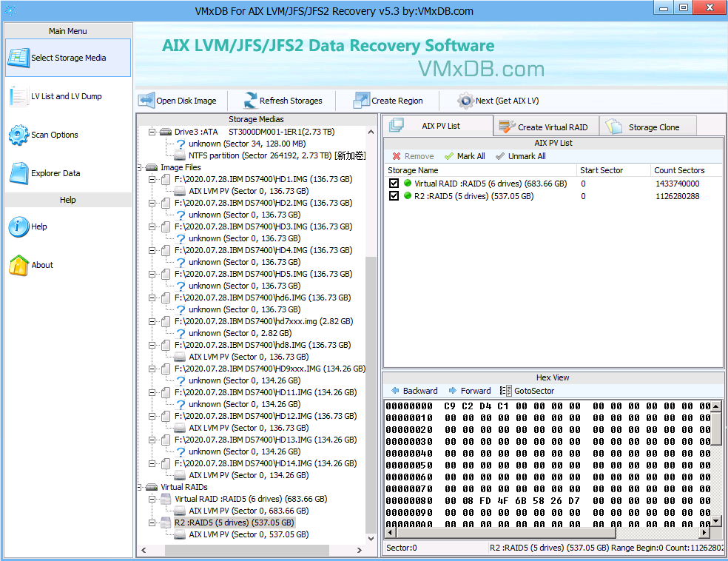Uncheck the Virtual RAID RAID5 (6 drives) checkbox
This screenshot has width=728, height=561.
(394, 184)
